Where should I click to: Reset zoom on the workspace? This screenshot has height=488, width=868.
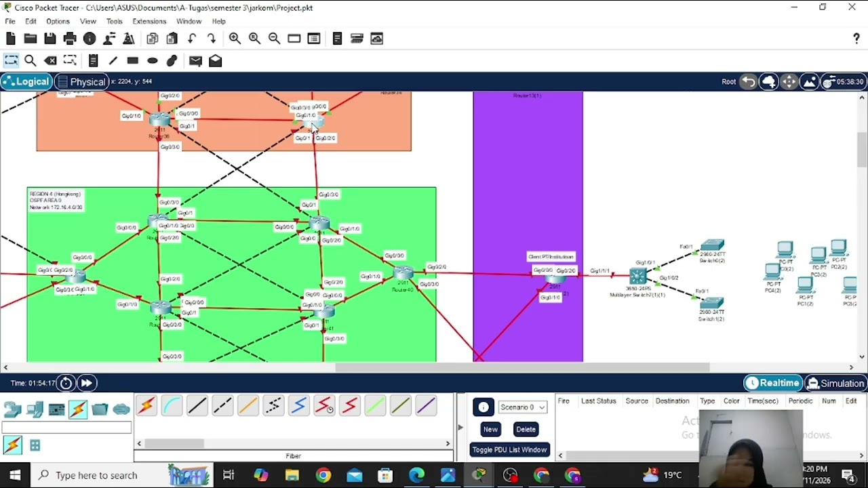point(254,39)
